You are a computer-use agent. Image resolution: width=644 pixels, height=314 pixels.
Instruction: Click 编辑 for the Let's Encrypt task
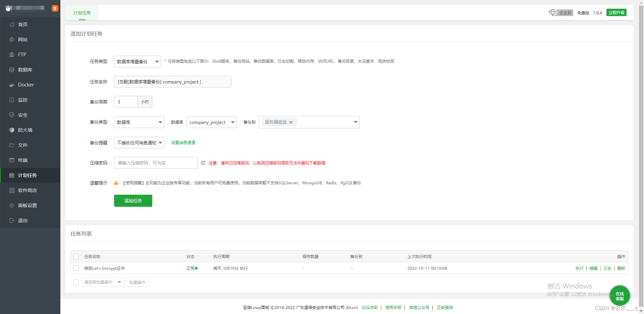tap(593, 268)
